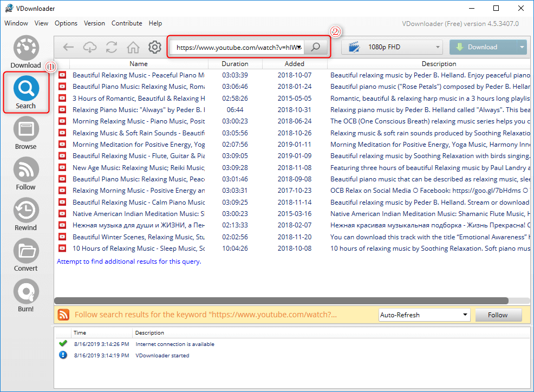Open the Browse panel icon
The width and height of the screenshot is (534, 392).
(25, 134)
